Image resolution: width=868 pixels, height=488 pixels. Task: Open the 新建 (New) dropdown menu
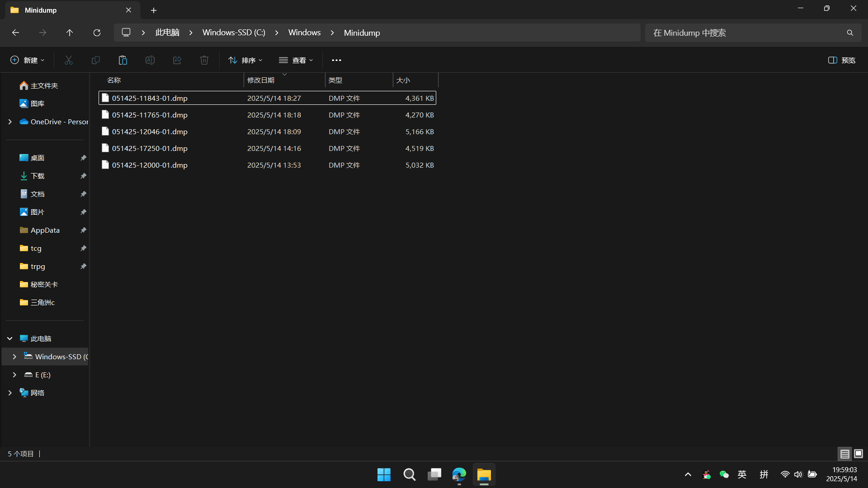pyautogui.click(x=28, y=60)
